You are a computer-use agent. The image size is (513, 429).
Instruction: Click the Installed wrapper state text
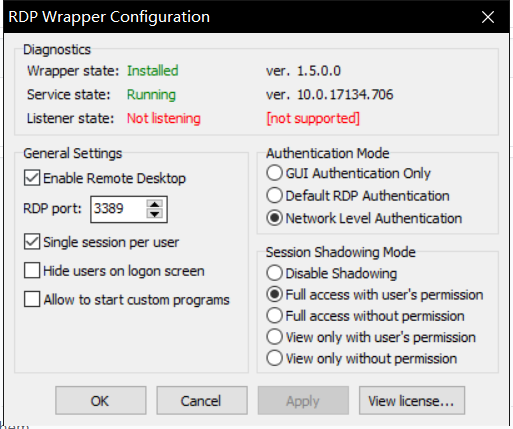point(153,71)
